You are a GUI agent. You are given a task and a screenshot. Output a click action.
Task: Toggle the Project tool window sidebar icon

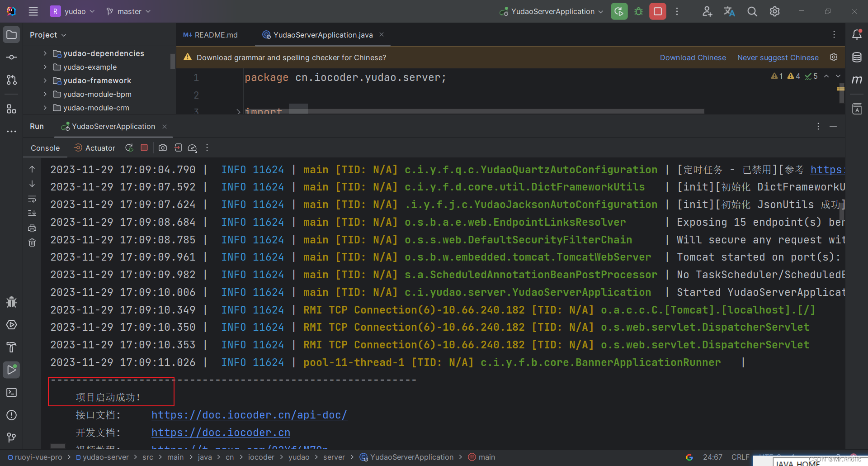tap(11, 34)
